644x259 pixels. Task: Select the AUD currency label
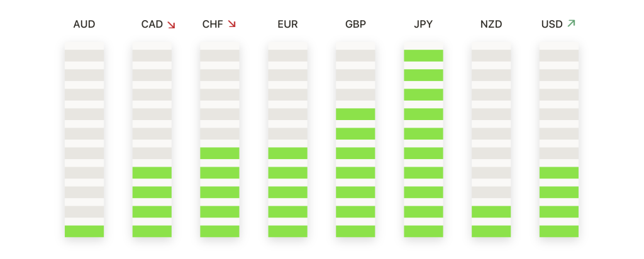tap(84, 25)
